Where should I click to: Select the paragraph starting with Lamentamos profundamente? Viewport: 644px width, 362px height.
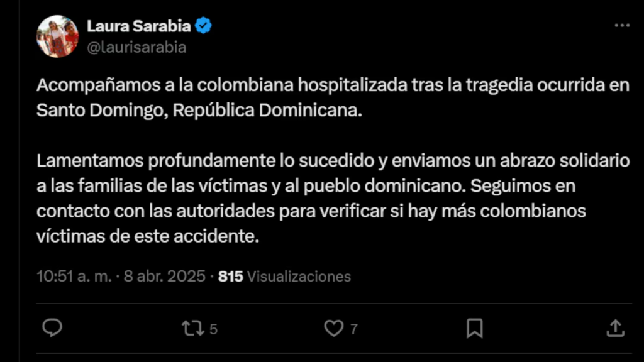tap(333, 198)
